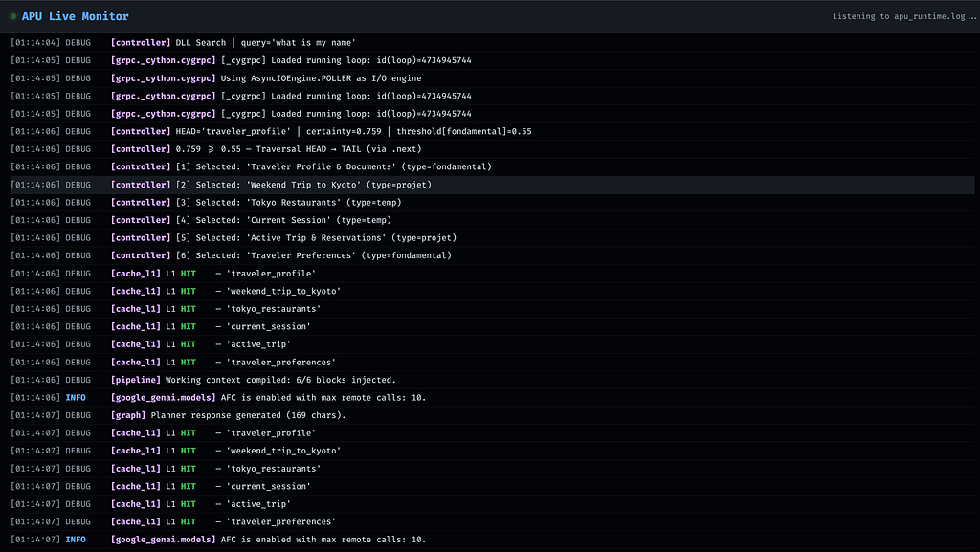Click 01:14:06 cache hit 'traveler_profile' line
The image size is (980, 552).
tap(493, 274)
